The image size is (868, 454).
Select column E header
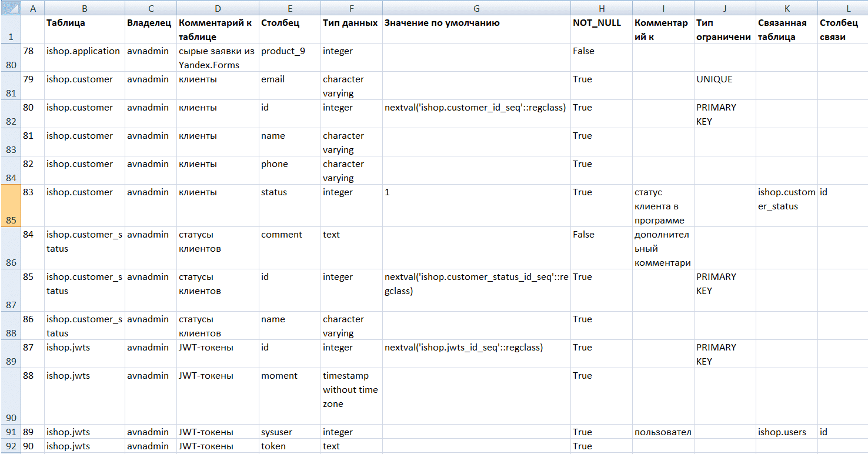tap(289, 8)
